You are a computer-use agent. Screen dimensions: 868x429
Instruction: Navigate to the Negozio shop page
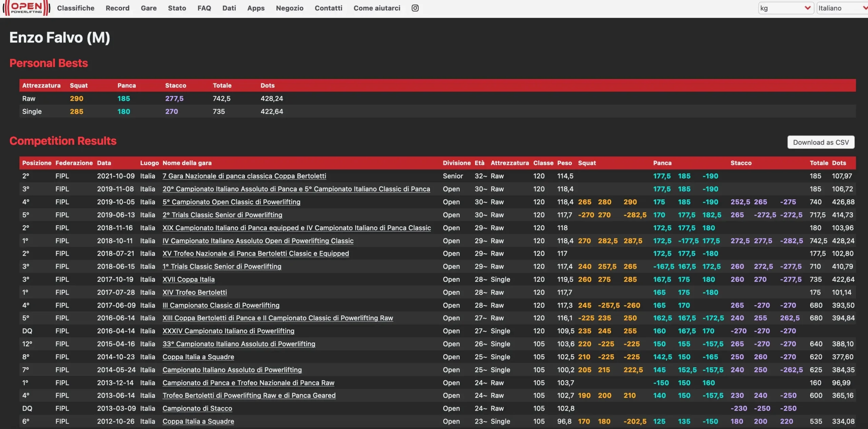pyautogui.click(x=290, y=8)
